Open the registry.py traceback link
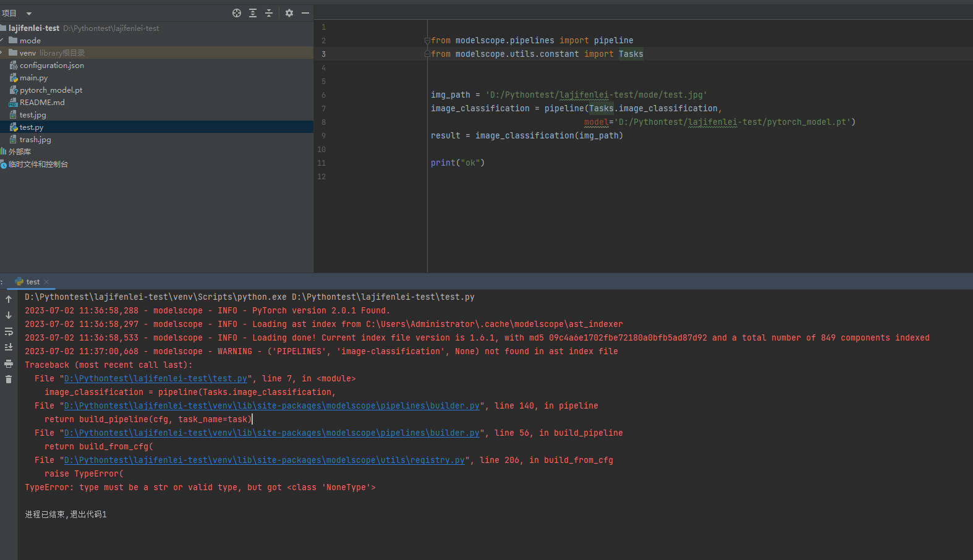 pyautogui.click(x=265, y=460)
